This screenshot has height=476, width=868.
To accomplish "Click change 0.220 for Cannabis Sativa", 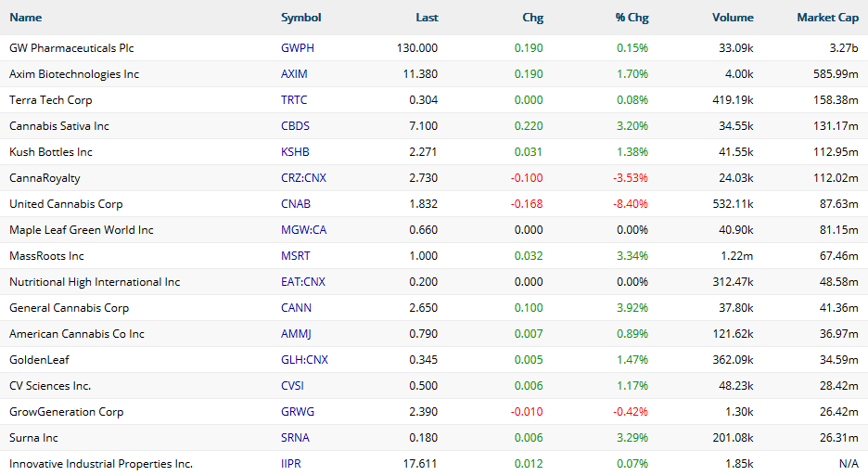I will pos(529,126).
